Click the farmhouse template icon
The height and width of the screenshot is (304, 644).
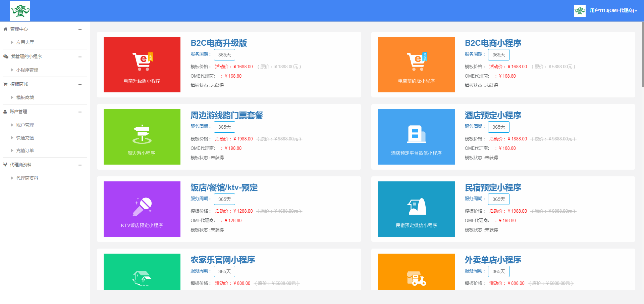(x=142, y=278)
